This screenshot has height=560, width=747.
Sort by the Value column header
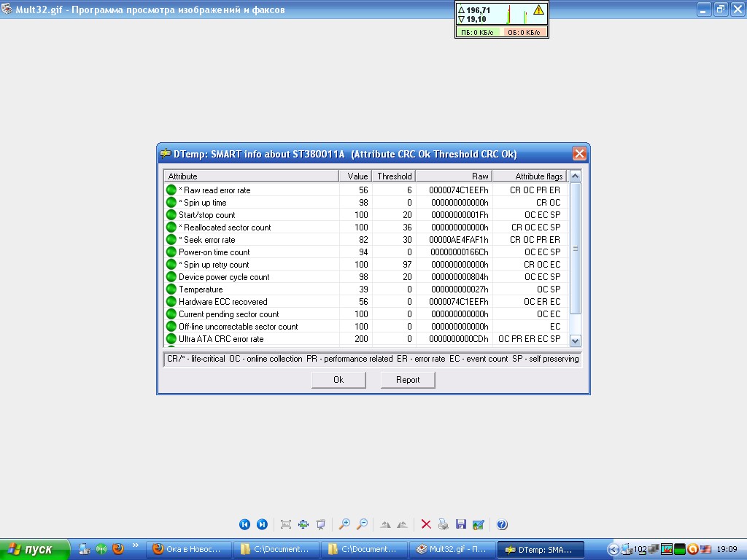tap(355, 176)
